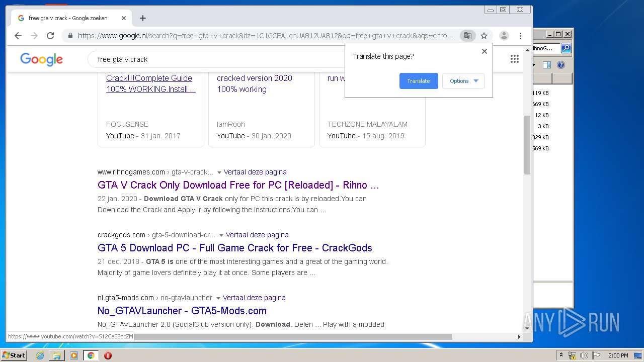Click the taskbar clock showing 2:00 PM
The width and height of the screenshot is (644, 362).
618,355
